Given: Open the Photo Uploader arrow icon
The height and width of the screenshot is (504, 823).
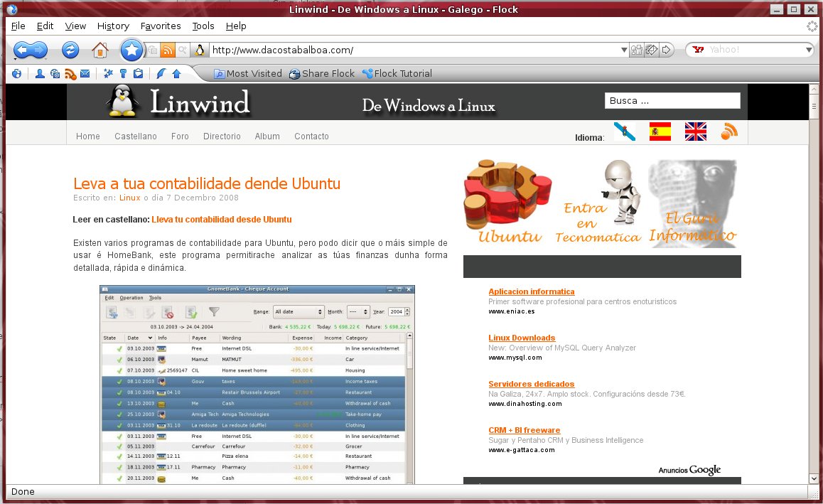Looking at the screenshot, I should click(176, 73).
